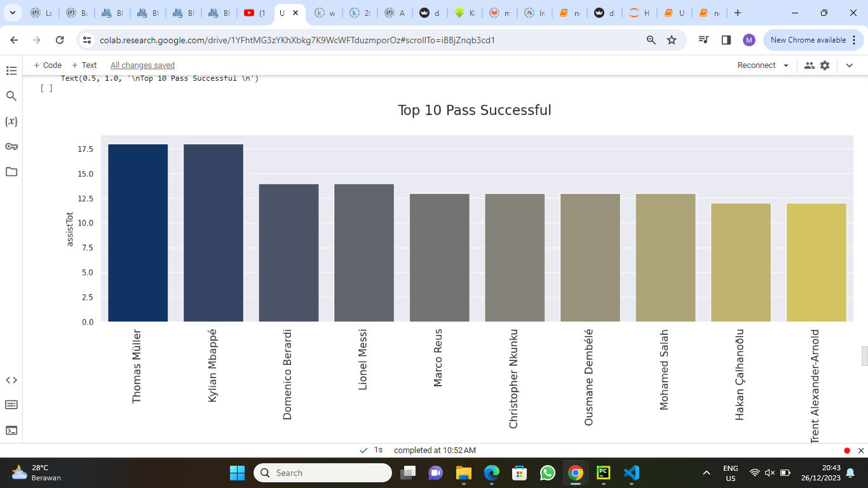
Task: Click the browser Back arrow
Action: pos(15,40)
